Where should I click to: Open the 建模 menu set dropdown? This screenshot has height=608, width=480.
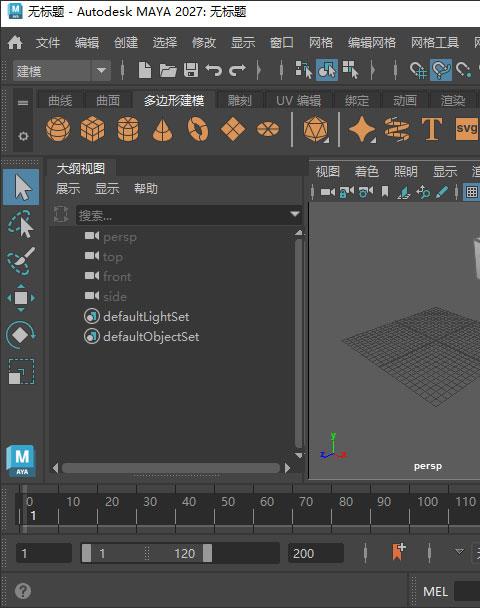(62, 71)
